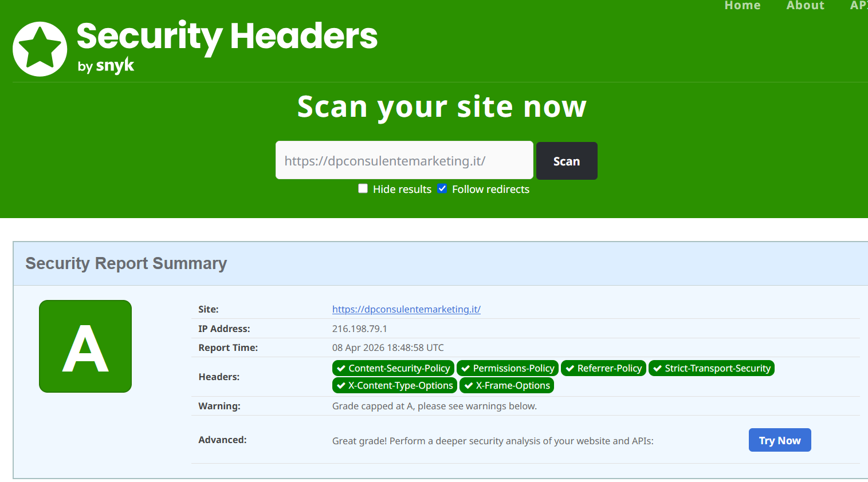Click the Referrer-Policy header badge

[603, 368]
